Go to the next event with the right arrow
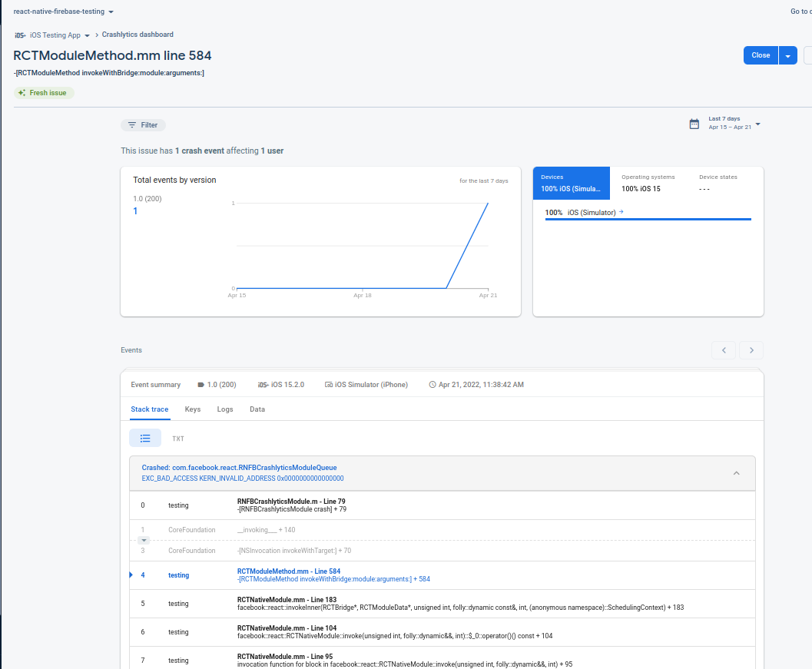Screen dimensions: 812x669 751,349
